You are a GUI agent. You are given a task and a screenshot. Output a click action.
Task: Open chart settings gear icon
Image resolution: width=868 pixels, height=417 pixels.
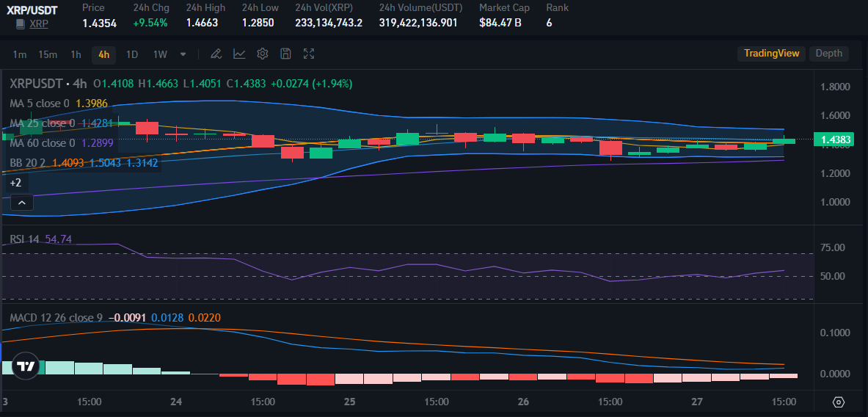coord(263,54)
